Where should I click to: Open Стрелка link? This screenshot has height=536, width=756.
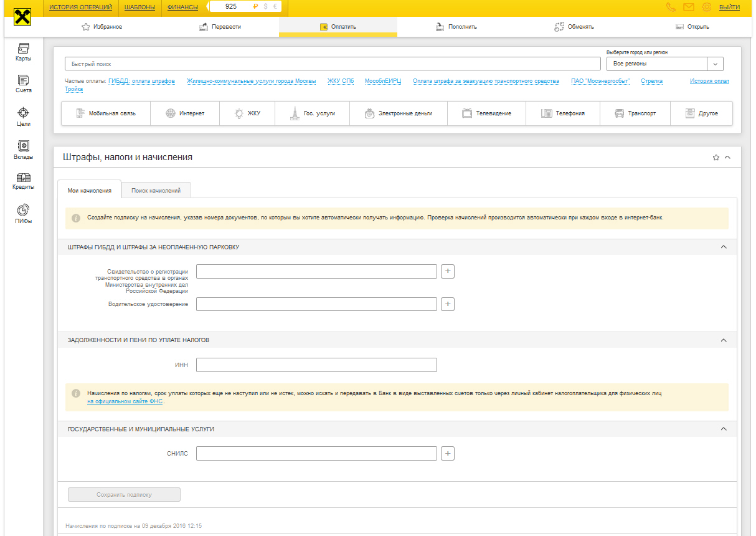pos(651,81)
